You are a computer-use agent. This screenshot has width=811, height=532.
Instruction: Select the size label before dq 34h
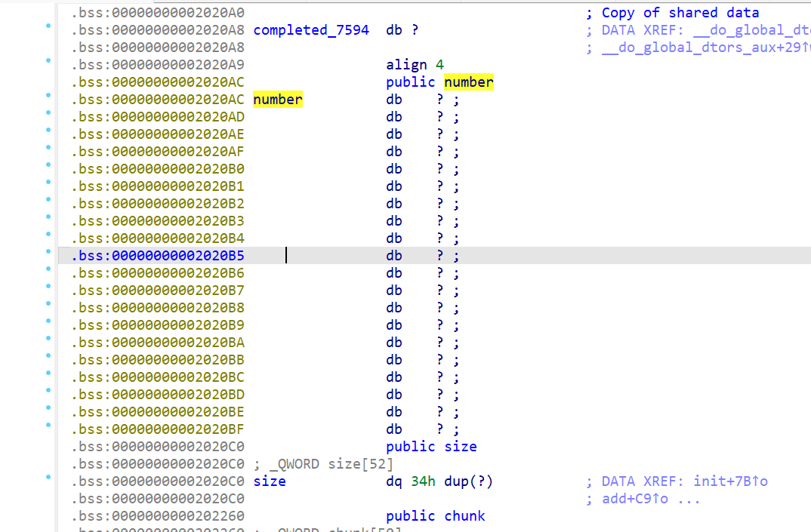269,481
